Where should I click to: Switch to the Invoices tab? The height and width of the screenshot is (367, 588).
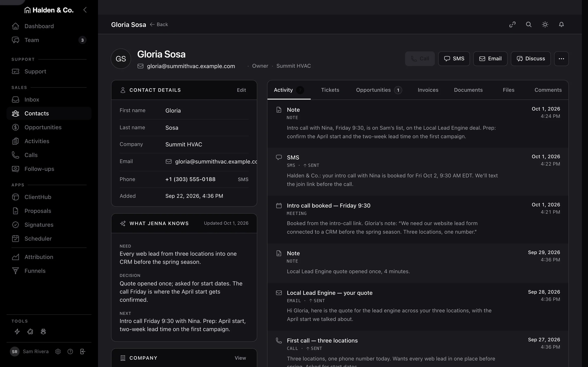click(428, 90)
